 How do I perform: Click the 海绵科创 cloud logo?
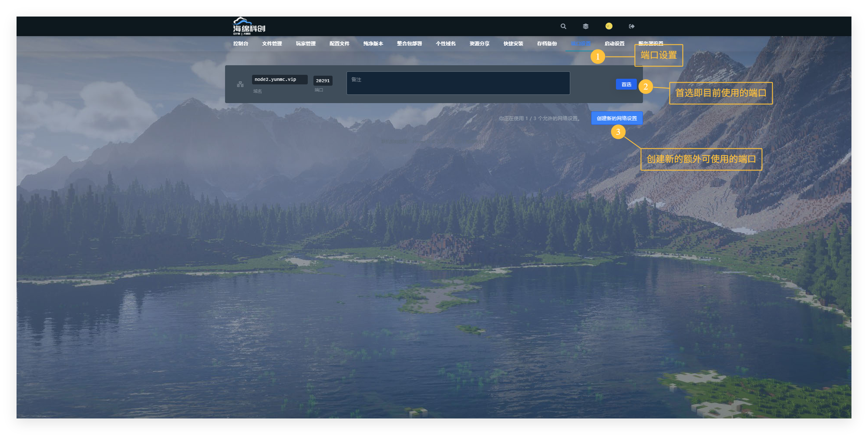point(249,26)
